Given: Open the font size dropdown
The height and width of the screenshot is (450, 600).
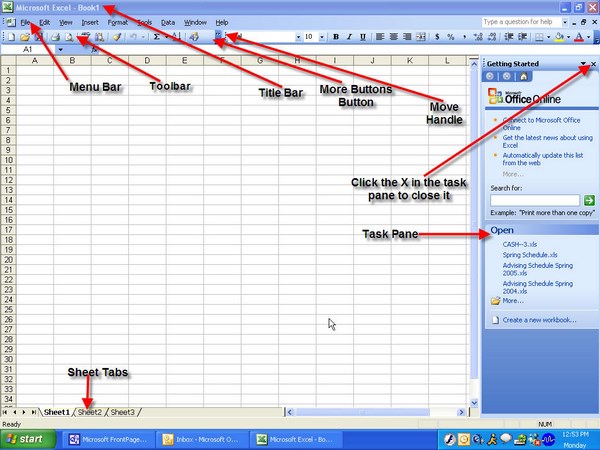Looking at the screenshot, I should (x=321, y=37).
